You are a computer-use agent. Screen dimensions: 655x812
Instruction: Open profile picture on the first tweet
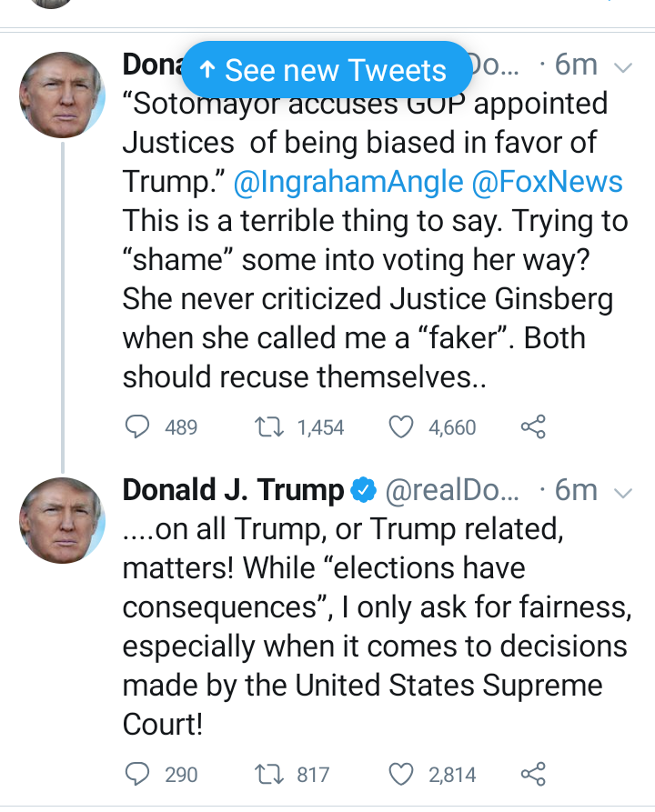pos(62,95)
